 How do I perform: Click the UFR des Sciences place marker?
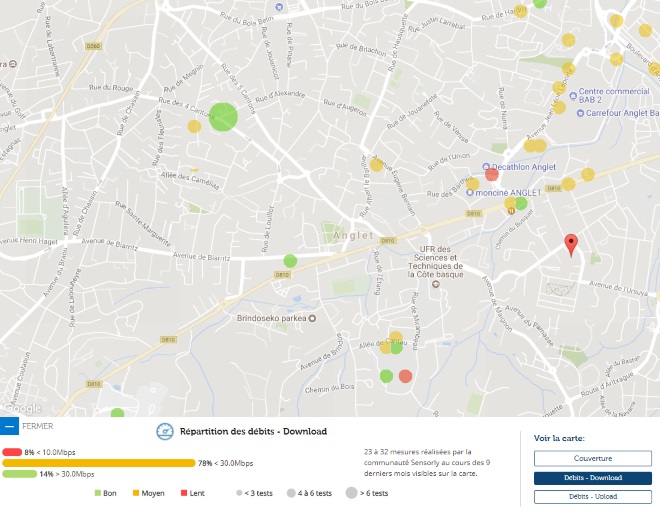click(x=436, y=284)
